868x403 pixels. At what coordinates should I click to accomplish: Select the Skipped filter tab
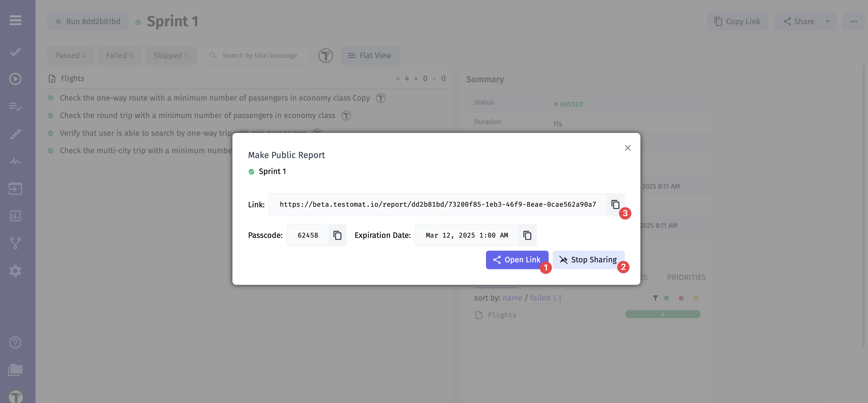(171, 55)
